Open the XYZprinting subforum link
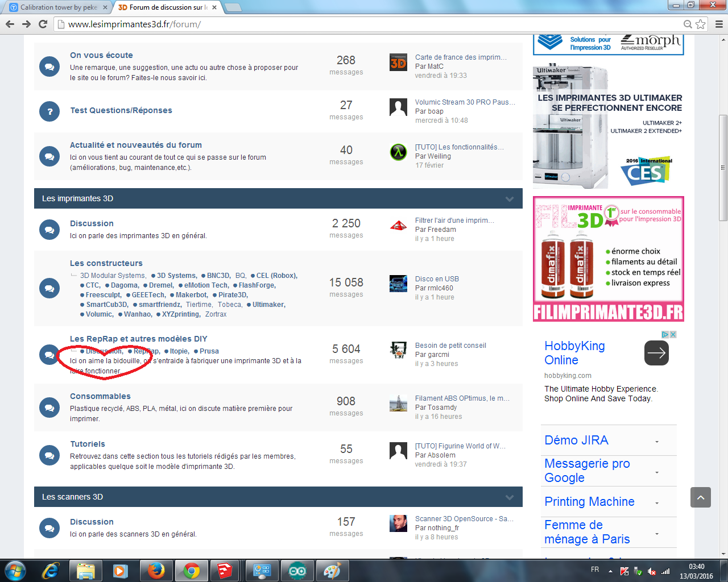 [181, 314]
